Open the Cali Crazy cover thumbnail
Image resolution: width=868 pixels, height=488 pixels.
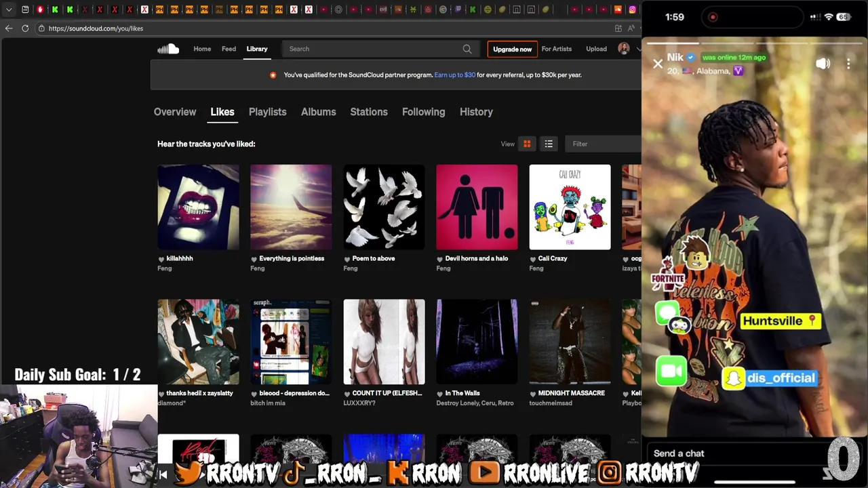click(x=570, y=207)
